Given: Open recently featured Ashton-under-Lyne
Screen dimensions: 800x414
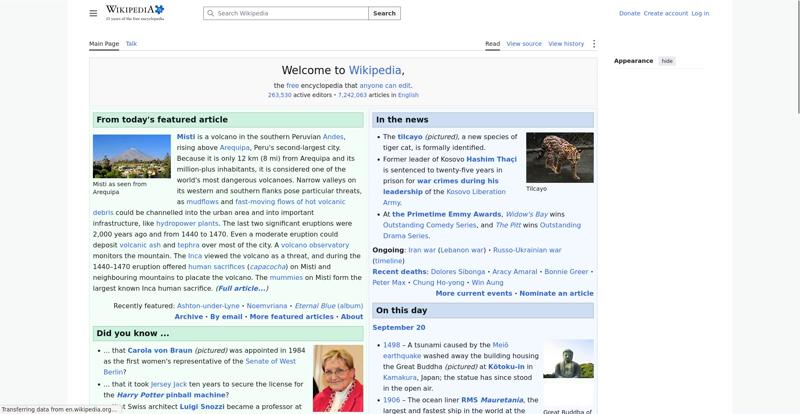Looking at the screenshot, I should click(x=208, y=306).
